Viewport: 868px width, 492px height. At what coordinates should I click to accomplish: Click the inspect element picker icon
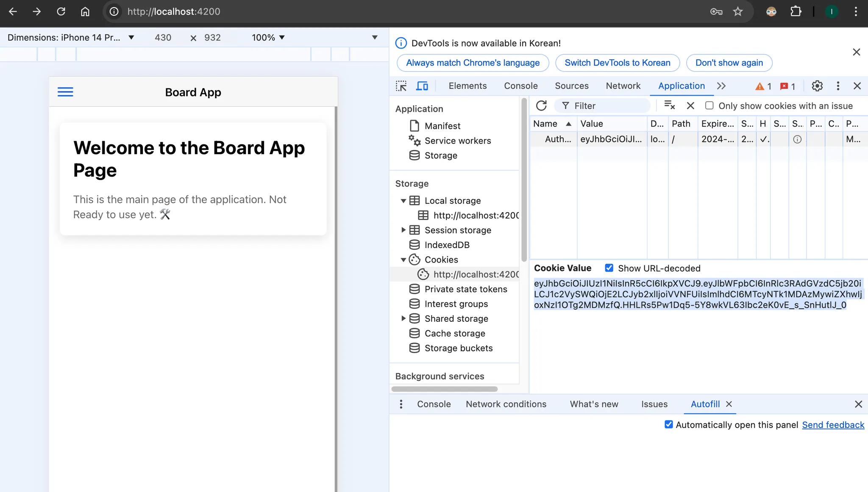401,86
